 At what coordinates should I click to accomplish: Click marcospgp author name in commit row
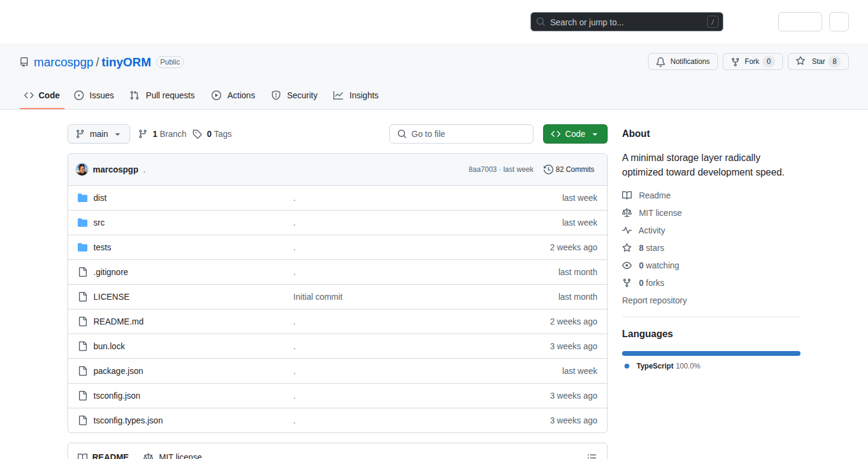115,169
